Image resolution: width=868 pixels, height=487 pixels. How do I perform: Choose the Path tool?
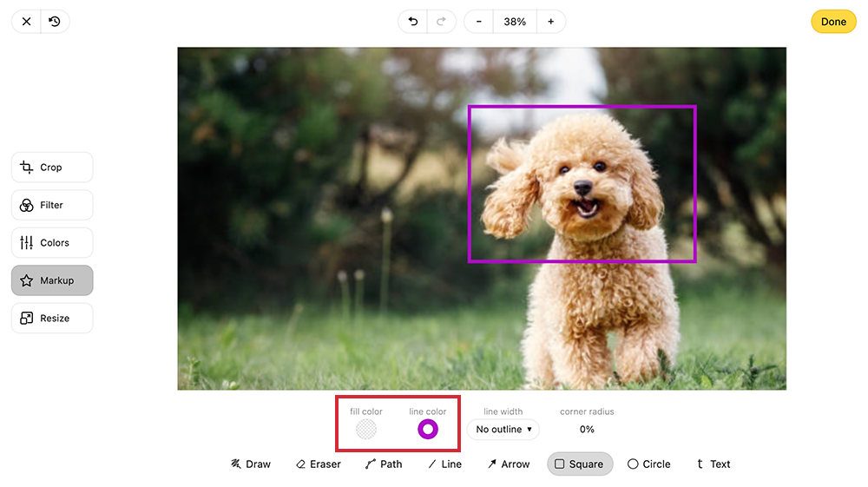[384, 464]
